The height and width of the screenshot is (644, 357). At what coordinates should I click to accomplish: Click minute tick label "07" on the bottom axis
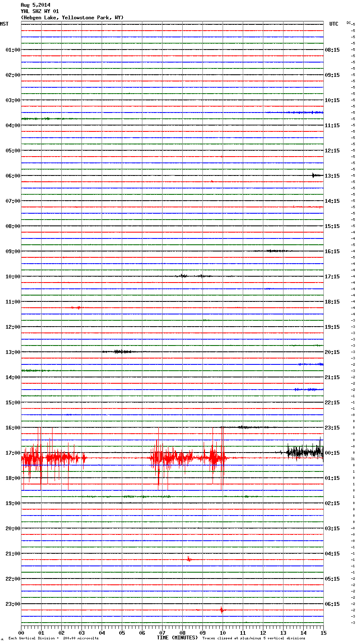point(162,633)
